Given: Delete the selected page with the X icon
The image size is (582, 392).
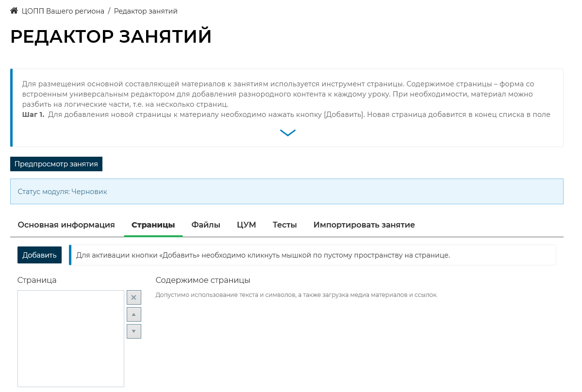Looking at the screenshot, I should click(134, 297).
